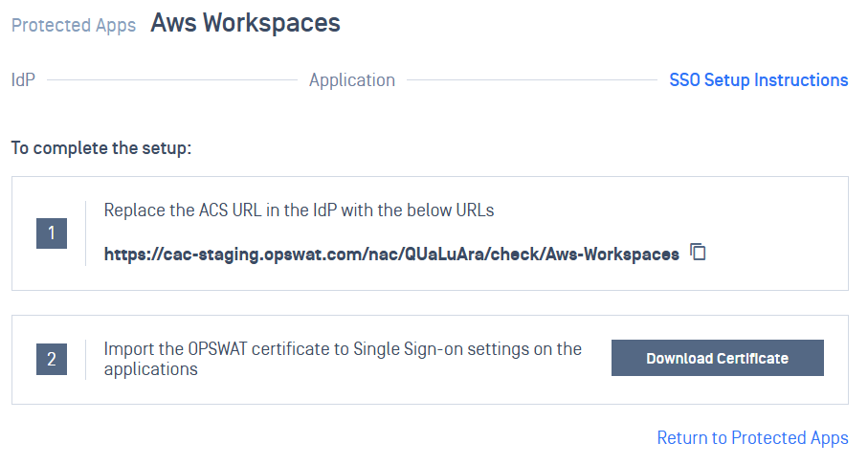Click the cac-staging.opswat.com ACS URL text
868x465 pixels.
click(391, 254)
